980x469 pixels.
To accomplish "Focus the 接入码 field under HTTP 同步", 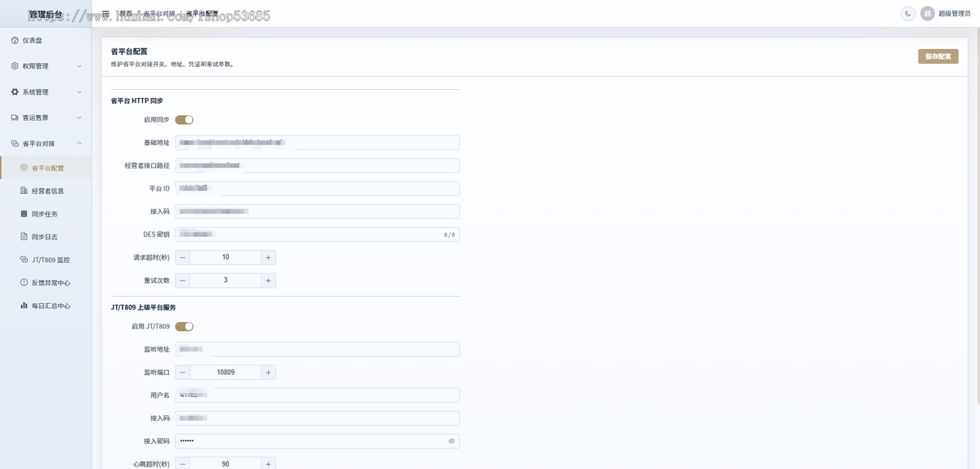I will pos(318,212).
